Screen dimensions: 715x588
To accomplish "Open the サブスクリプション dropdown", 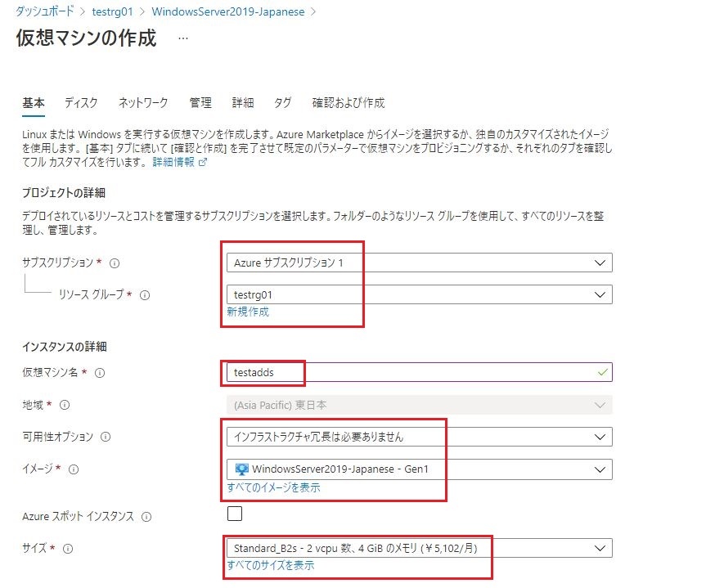I will [420, 263].
